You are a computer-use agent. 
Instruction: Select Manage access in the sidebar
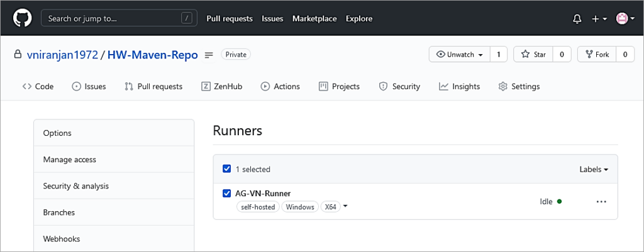point(114,159)
